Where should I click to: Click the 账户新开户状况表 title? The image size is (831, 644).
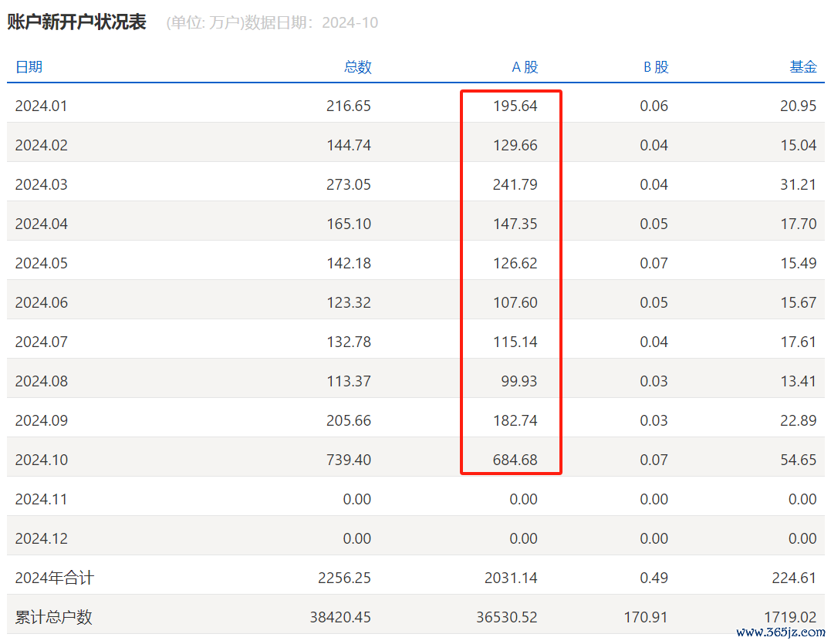[76, 22]
